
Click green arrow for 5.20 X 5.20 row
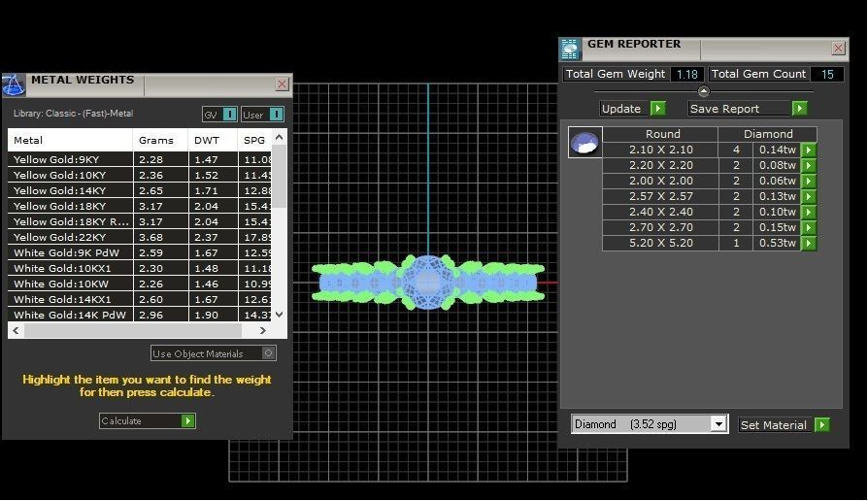pos(809,243)
